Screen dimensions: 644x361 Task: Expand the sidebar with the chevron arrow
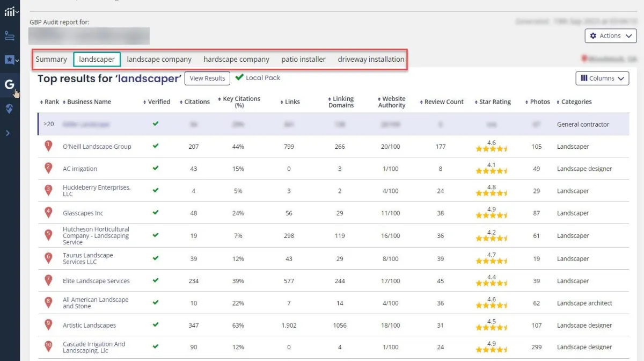(x=8, y=133)
